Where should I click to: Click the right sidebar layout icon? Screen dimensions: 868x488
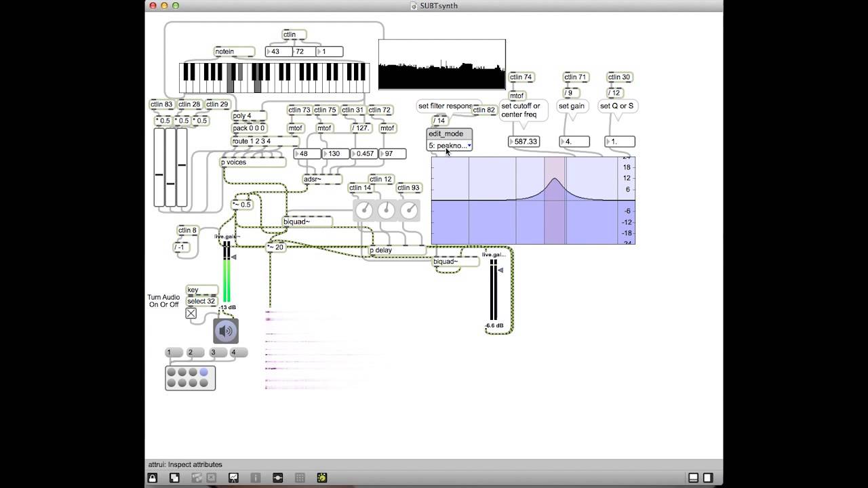click(708, 478)
